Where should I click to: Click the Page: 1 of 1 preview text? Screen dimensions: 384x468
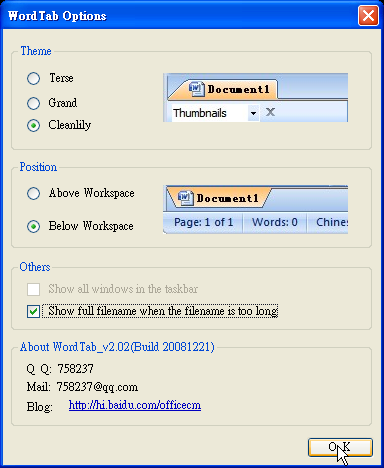coord(203,222)
